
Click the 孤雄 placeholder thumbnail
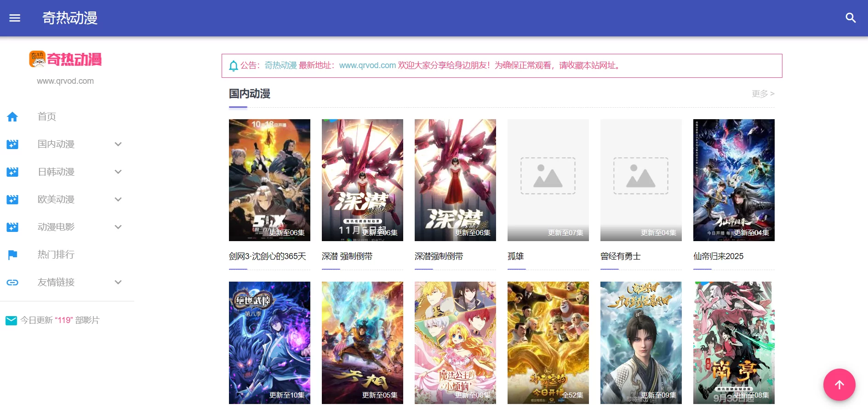point(548,180)
